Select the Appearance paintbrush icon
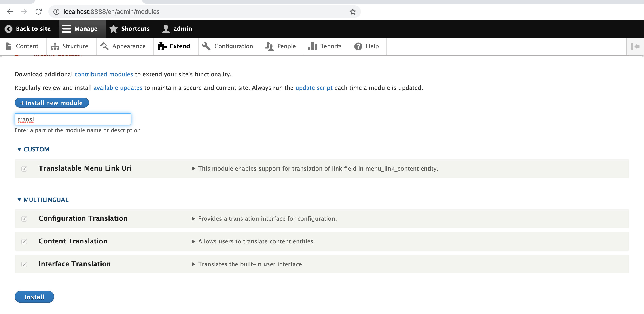 click(104, 46)
